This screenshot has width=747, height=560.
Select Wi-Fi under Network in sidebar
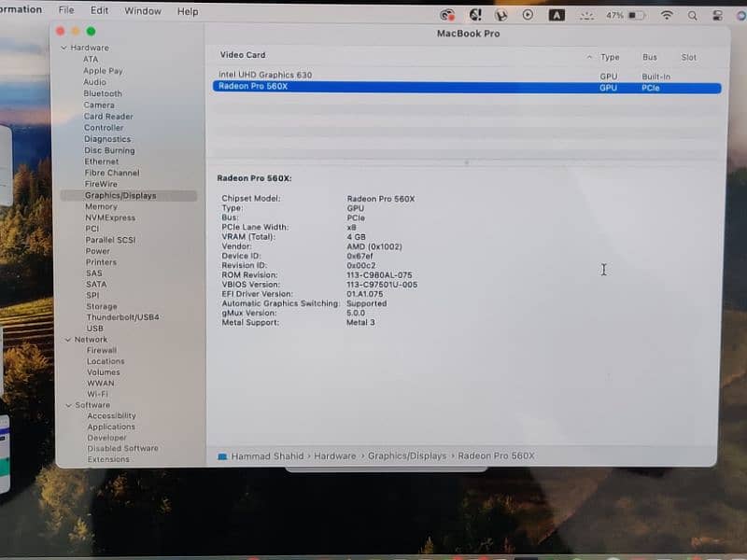pyautogui.click(x=97, y=394)
